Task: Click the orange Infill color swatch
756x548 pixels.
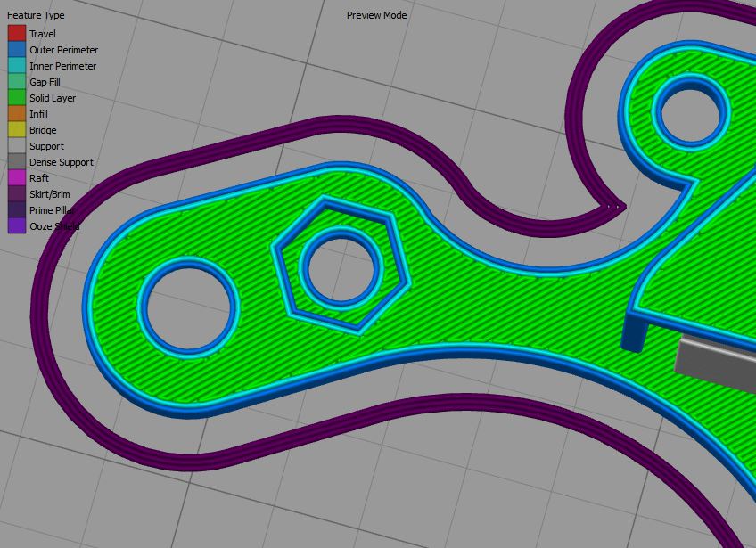Action: coord(17,114)
